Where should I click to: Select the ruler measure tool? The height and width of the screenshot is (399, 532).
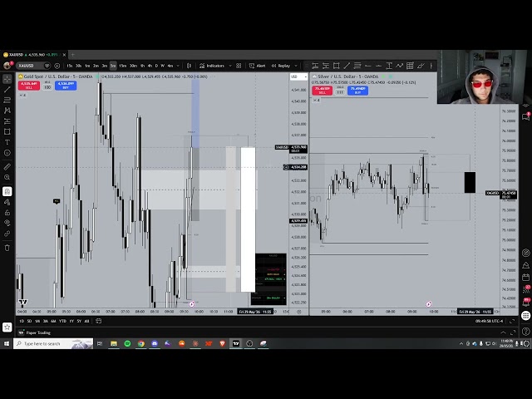point(7,166)
